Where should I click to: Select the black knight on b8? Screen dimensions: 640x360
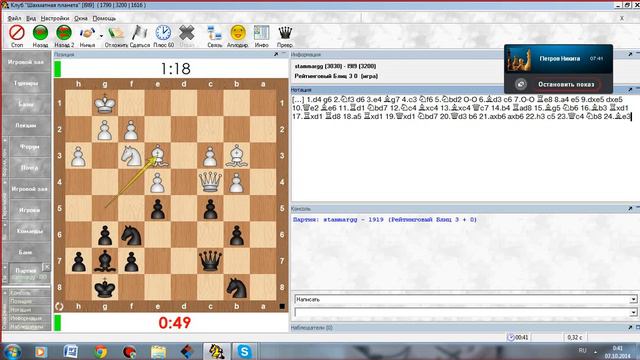click(x=237, y=287)
